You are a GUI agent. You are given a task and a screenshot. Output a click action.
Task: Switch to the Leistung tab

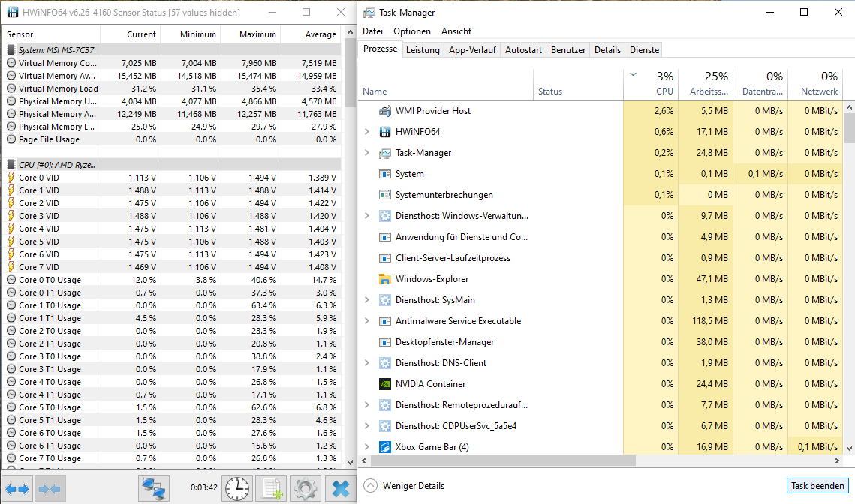tap(423, 50)
